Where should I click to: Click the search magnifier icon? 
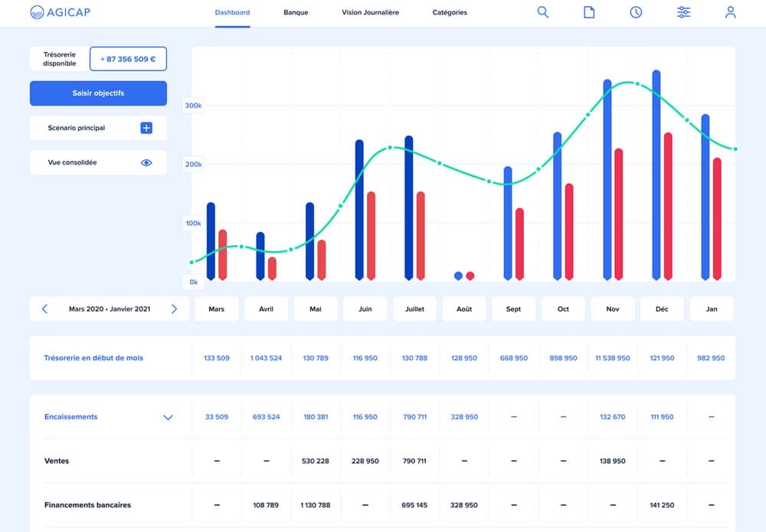coord(543,12)
